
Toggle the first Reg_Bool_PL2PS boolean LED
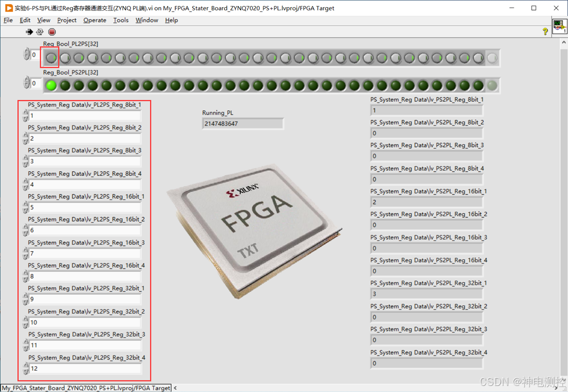click(x=52, y=58)
